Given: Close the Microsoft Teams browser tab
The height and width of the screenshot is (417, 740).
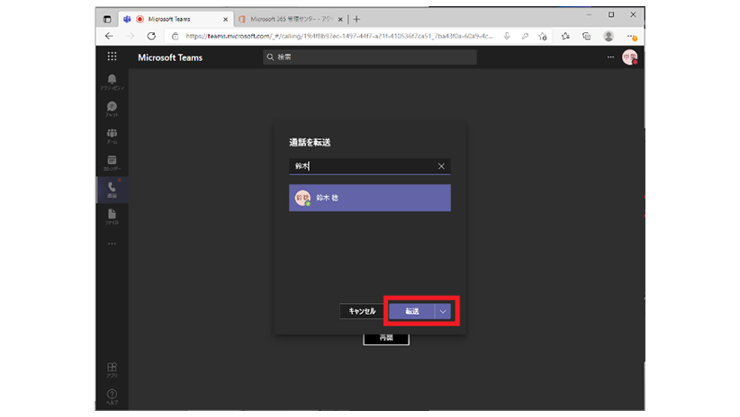Looking at the screenshot, I should tap(226, 19).
